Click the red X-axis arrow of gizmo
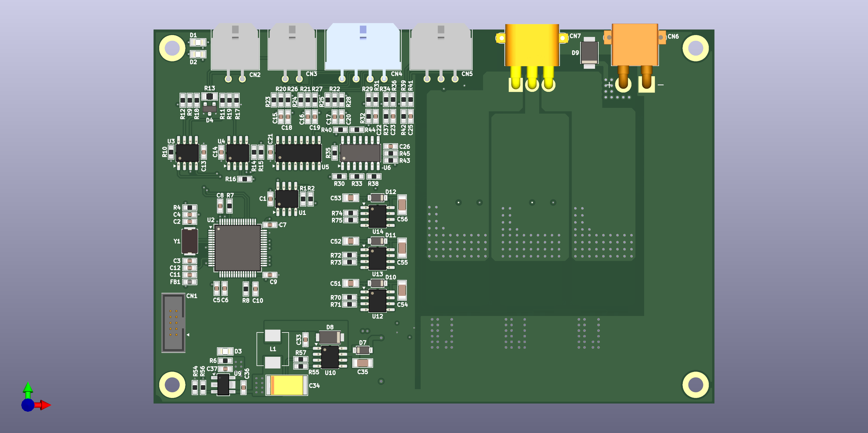This screenshot has width=868, height=433. (x=45, y=405)
